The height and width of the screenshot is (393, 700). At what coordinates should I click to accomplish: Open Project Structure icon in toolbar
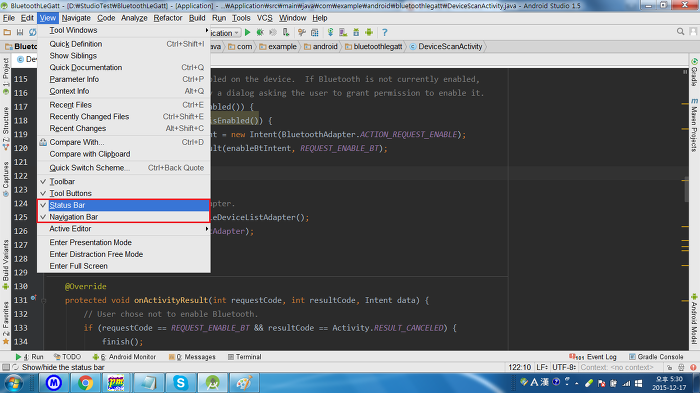point(315,32)
